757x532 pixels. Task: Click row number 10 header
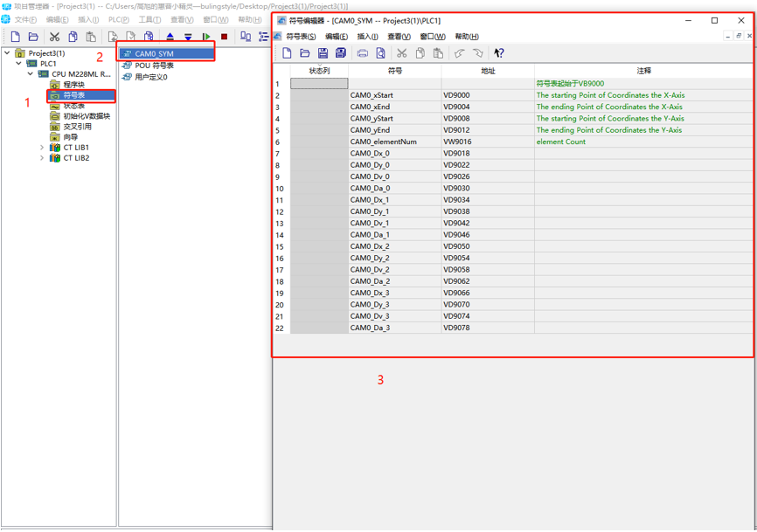pos(281,189)
